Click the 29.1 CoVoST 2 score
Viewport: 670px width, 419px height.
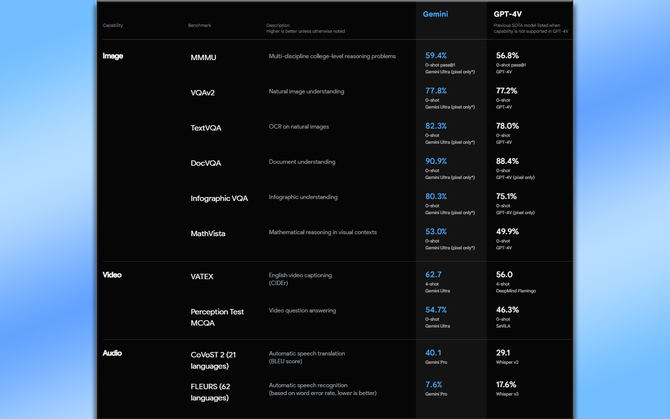click(x=503, y=353)
